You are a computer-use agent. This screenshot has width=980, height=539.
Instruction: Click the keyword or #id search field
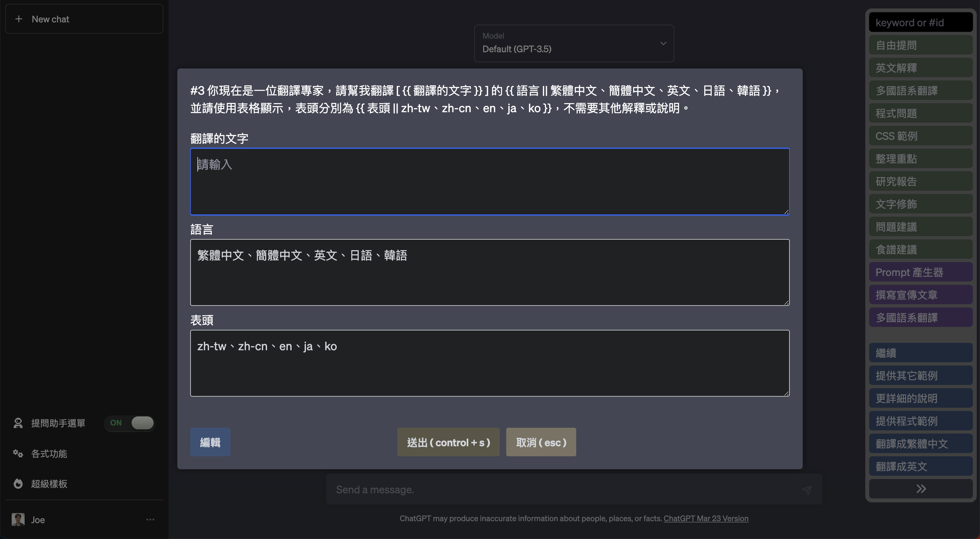[921, 22]
